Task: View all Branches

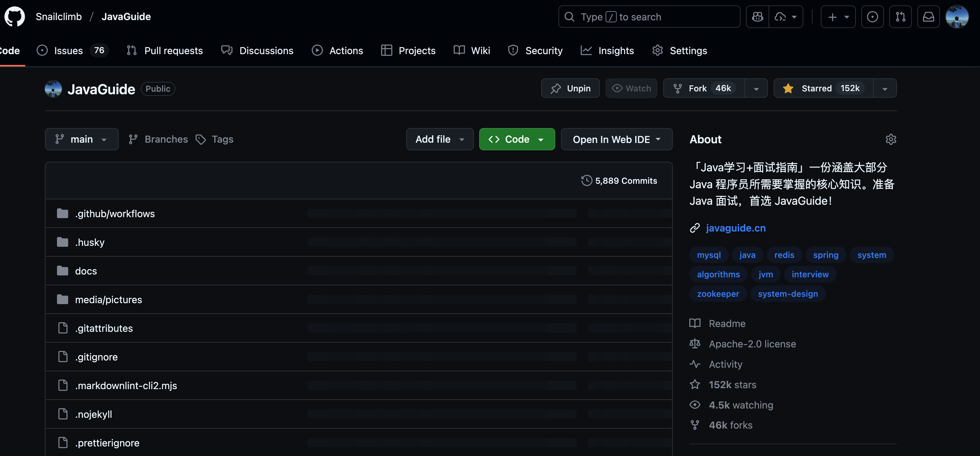Action: 158,139
